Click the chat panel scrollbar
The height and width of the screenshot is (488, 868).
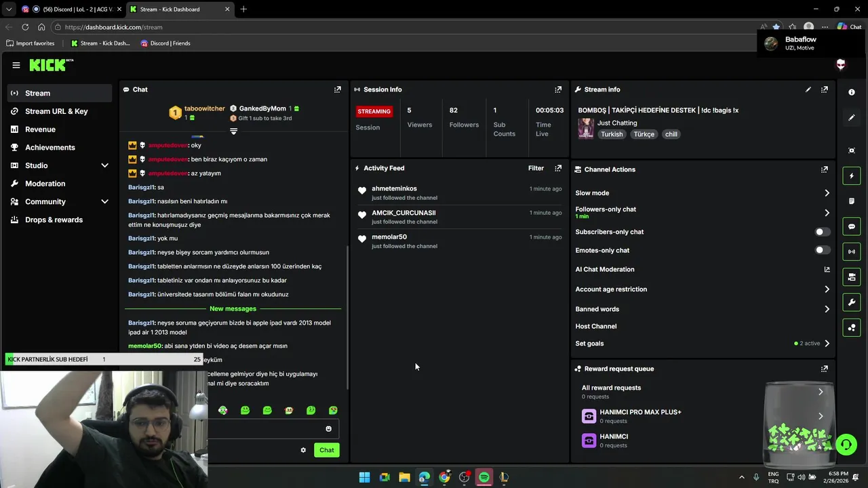[347, 317]
